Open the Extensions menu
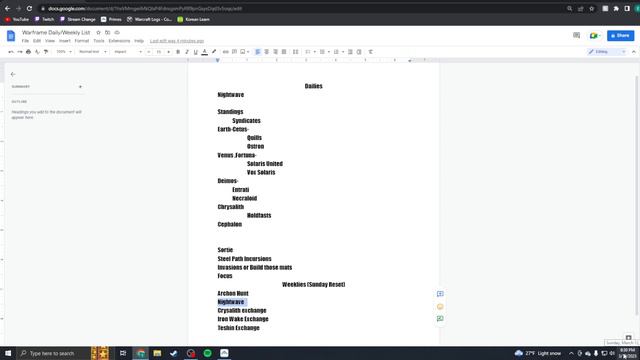The width and height of the screenshot is (640, 360). click(x=119, y=41)
